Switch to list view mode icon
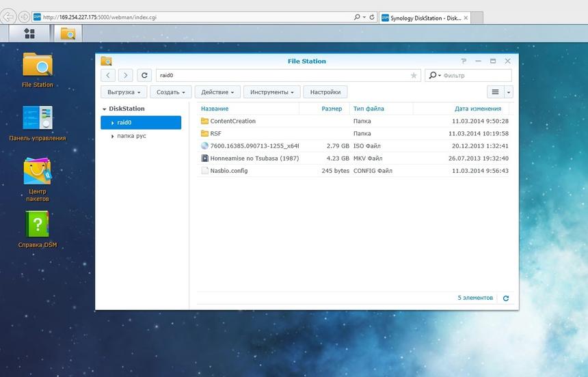 496,92
